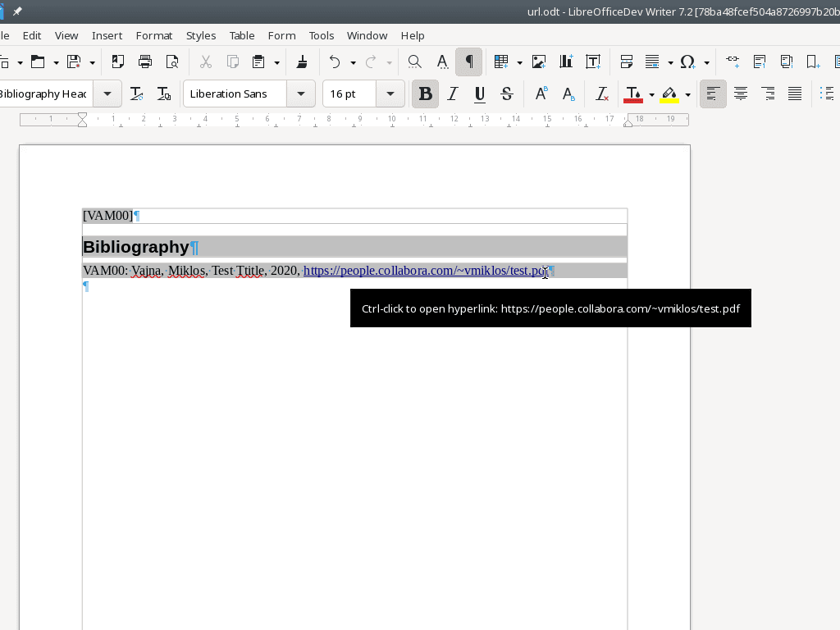Insert a text box
This screenshot has width=840, height=630.
click(x=593, y=62)
